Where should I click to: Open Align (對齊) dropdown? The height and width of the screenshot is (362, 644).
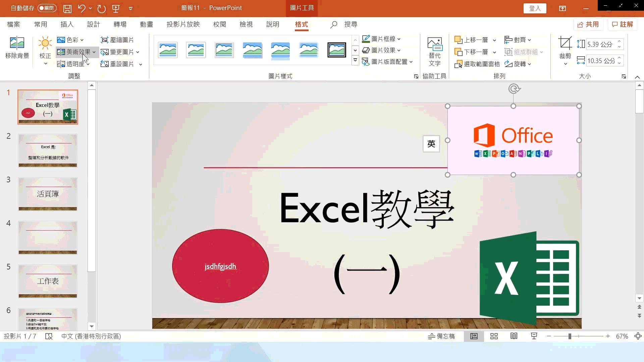(518, 40)
